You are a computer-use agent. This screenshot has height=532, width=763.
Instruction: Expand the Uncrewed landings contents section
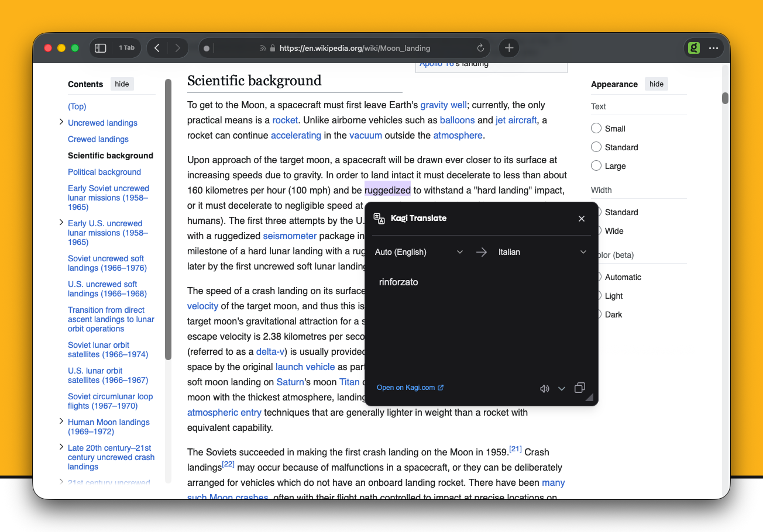coord(61,122)
